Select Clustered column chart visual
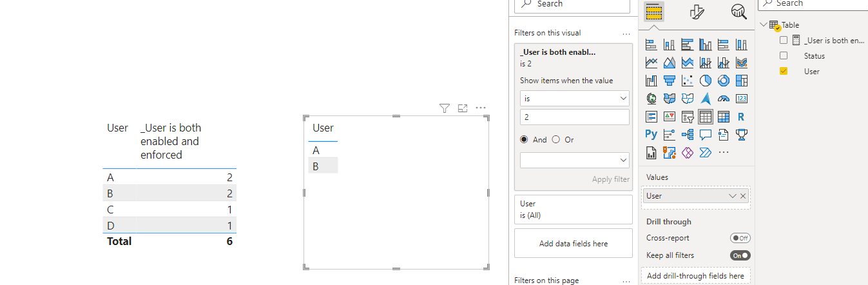 (706, 44)
